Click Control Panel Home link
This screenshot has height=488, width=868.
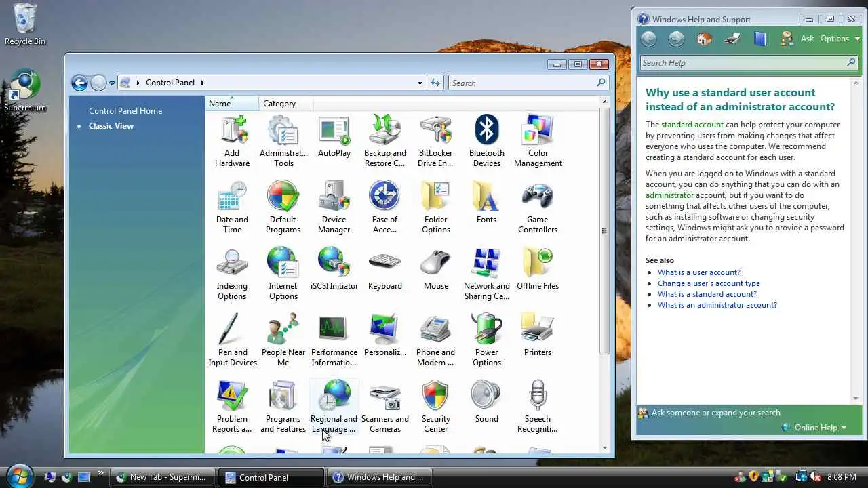125,111
